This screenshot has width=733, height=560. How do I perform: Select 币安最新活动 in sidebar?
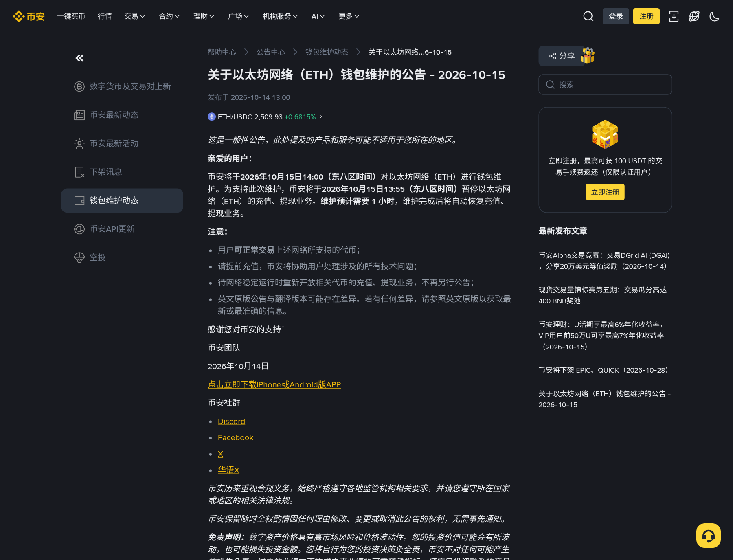point(122,143)
